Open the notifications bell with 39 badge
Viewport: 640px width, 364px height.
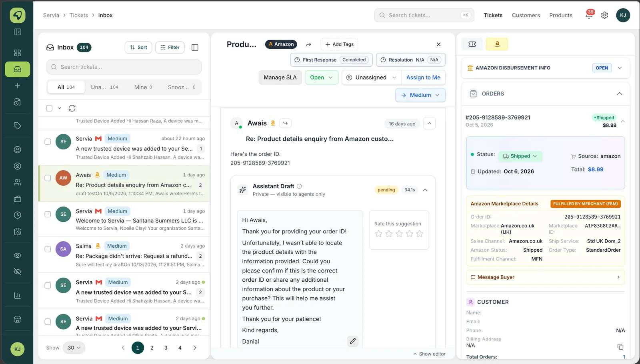589,15
